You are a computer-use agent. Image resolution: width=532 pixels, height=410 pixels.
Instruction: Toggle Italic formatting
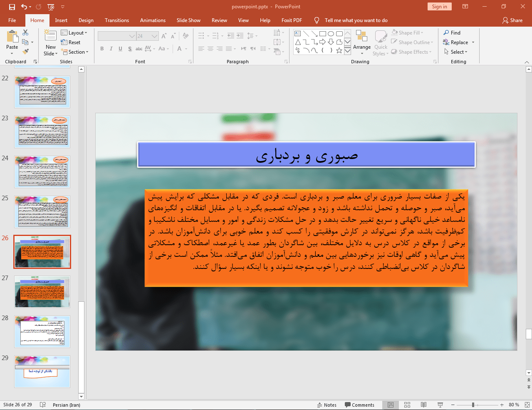click(111, 49)
